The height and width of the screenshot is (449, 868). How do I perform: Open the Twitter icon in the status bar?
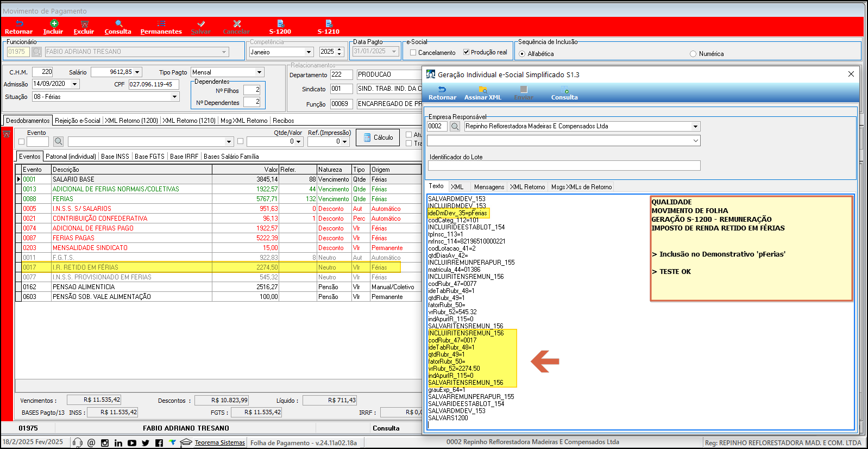click(146, 443)
